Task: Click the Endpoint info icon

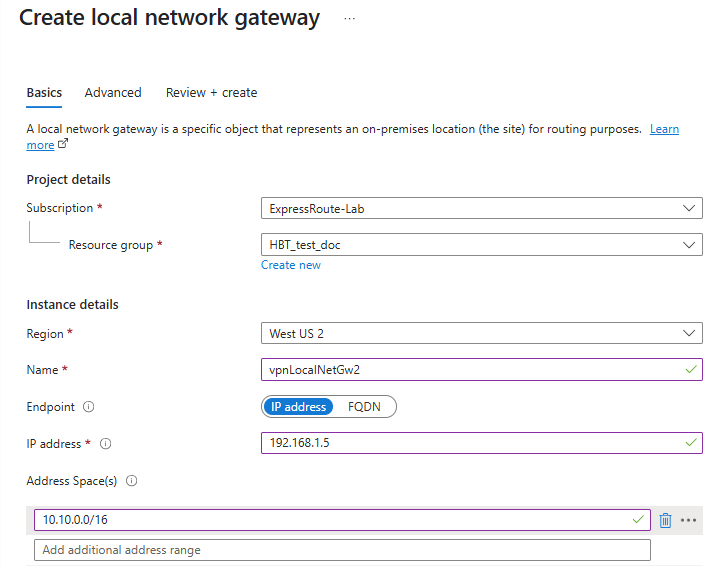Action: (89, 407)
